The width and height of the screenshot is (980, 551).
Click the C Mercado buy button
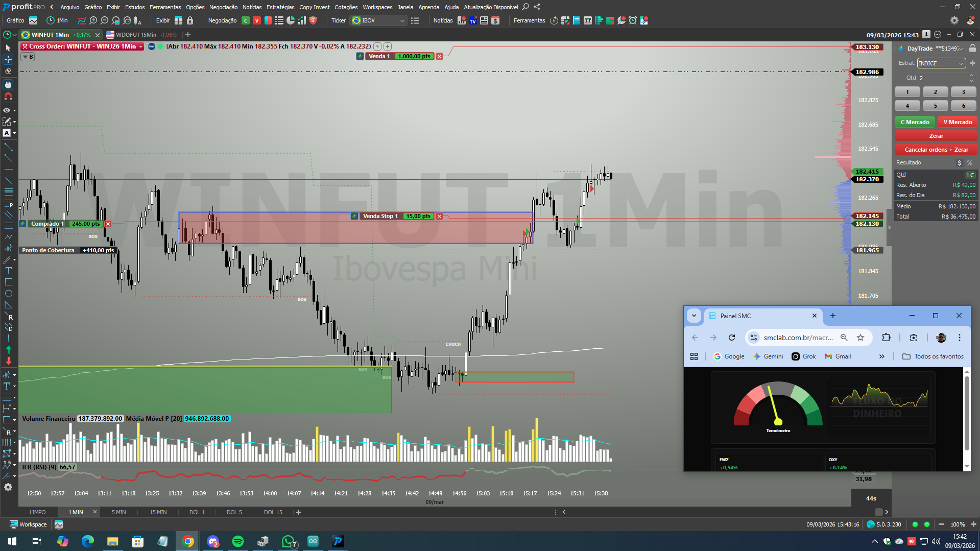pos(915,122)
